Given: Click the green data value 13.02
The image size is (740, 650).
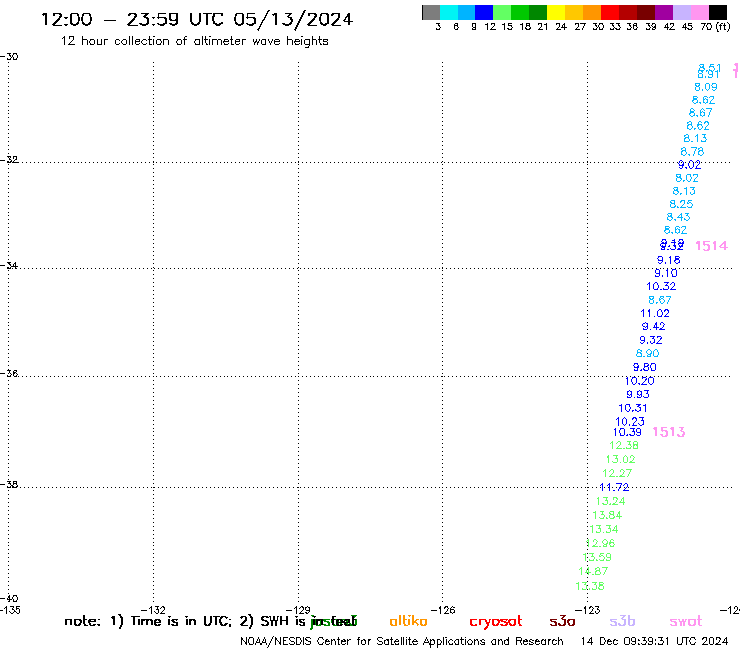Looking at the screenshot, I should pyautogui.click(x=621, y=459).
